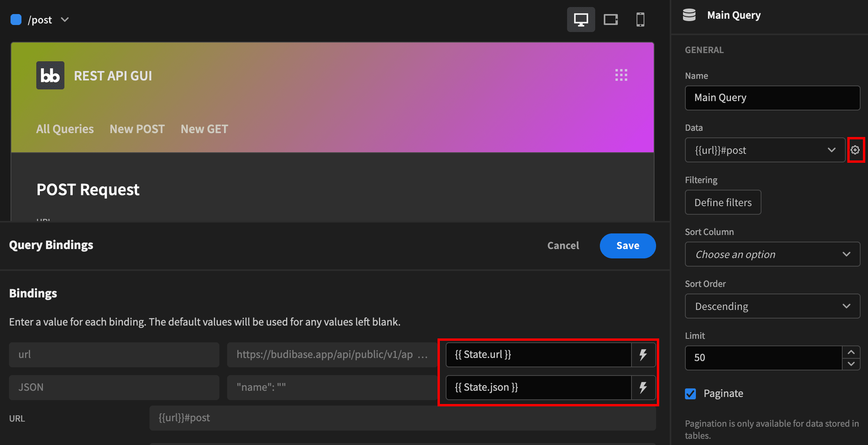Edit the Name field Main Query
The width and height of the screenshot is (868, 445).
click(772, 98)
